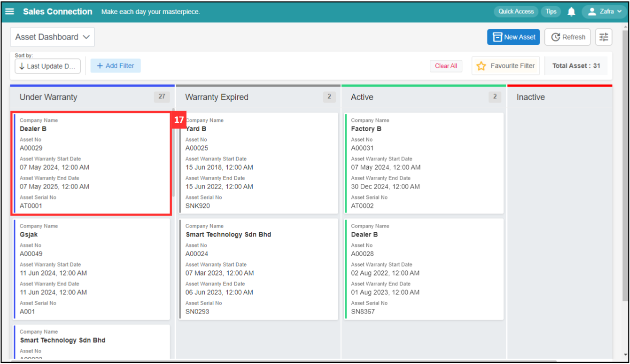Open the Factory B asset card

pos(424,163)
